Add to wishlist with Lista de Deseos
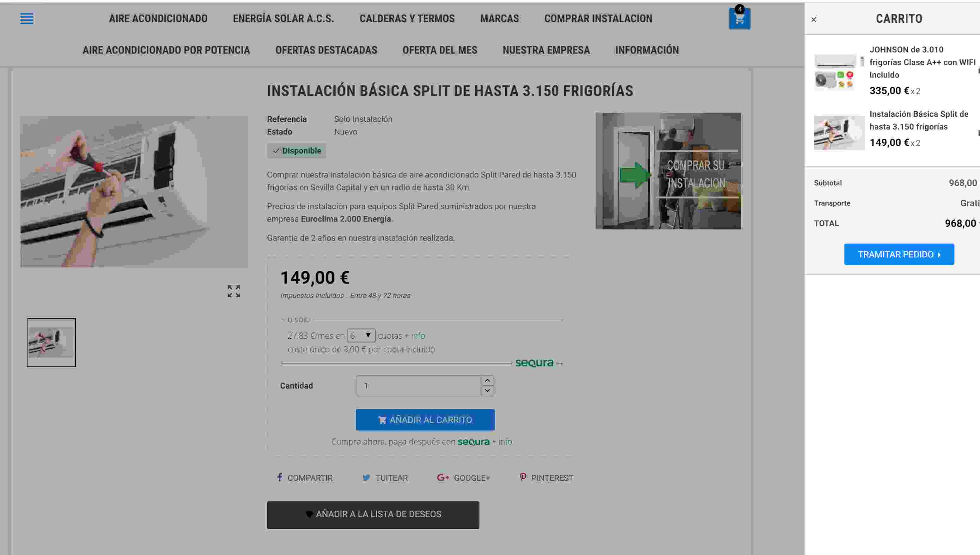The height and width of the screenshot is (555, 980). pyautogui.click(x=373, y=515)
